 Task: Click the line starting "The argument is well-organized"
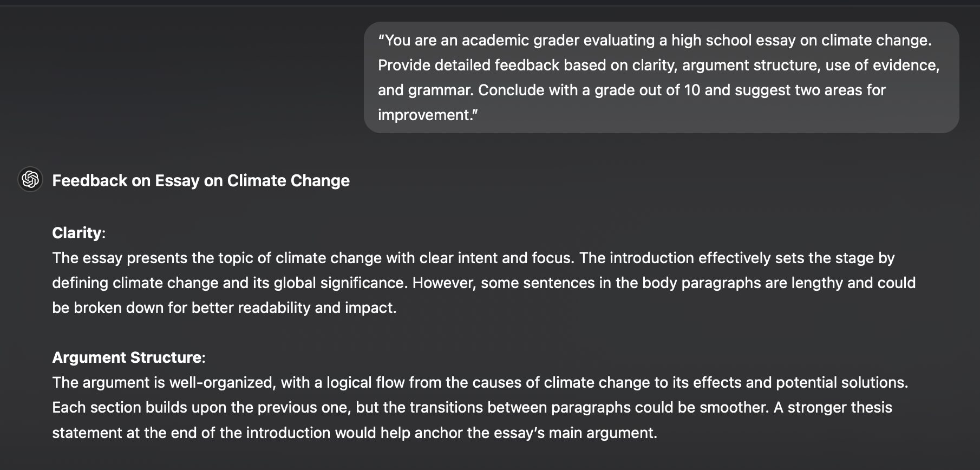point(480,382)
